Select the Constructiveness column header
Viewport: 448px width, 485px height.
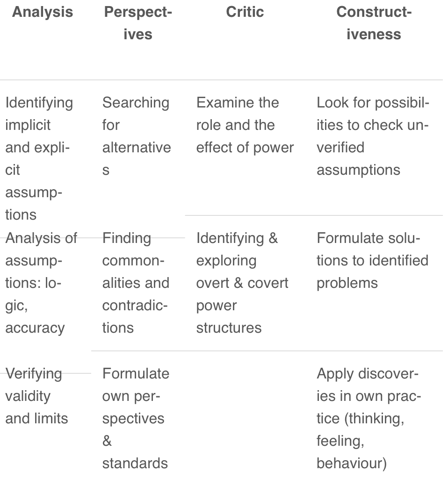tap(374, 23)
